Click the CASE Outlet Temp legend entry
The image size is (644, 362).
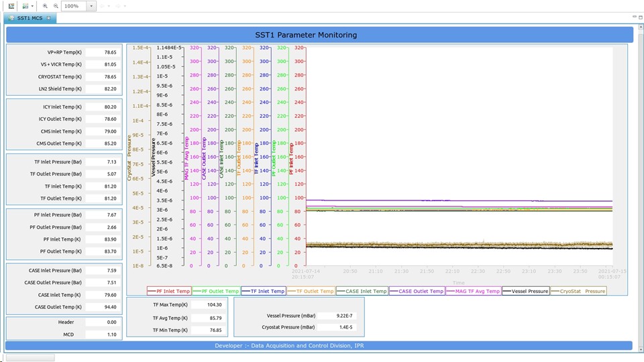(417, 291)
